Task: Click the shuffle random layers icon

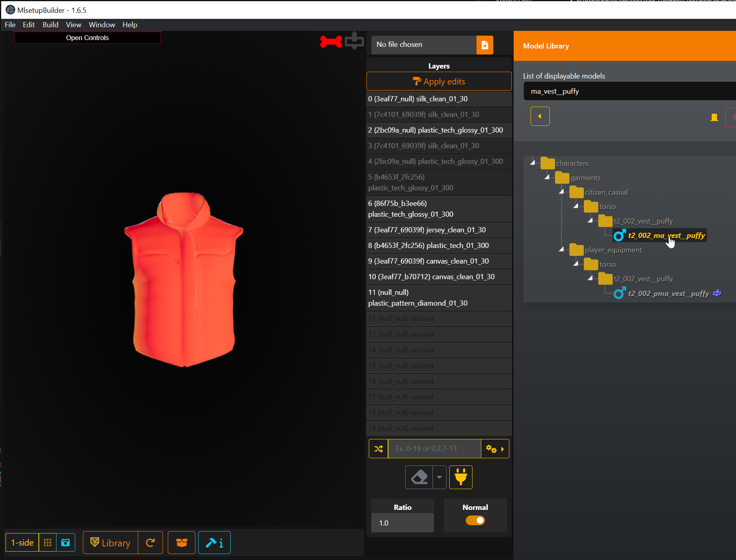Action: point(378,449)
